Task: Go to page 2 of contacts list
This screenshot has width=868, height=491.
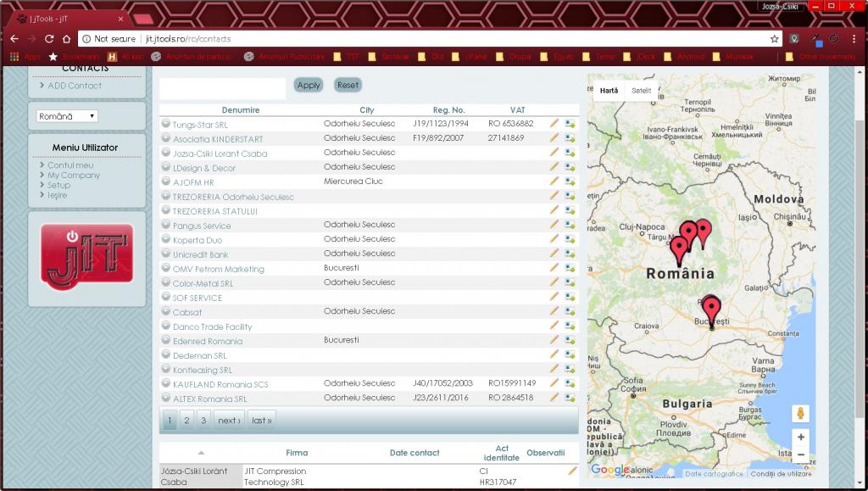Action: 187,420
